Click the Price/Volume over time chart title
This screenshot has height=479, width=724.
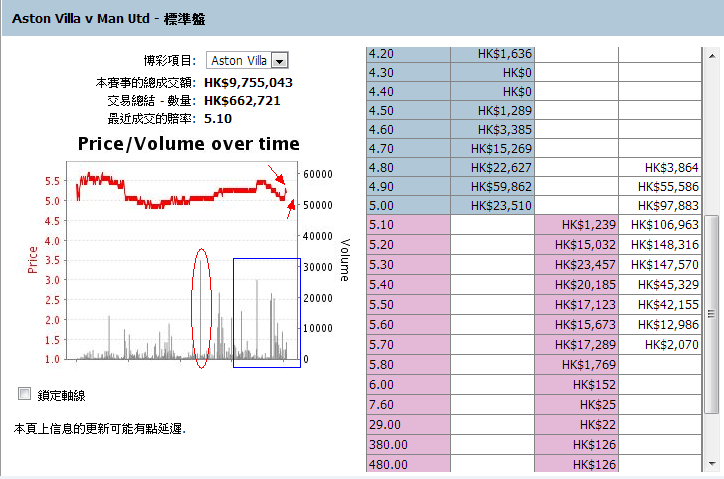pyautogui.click(x=188, y=144)
